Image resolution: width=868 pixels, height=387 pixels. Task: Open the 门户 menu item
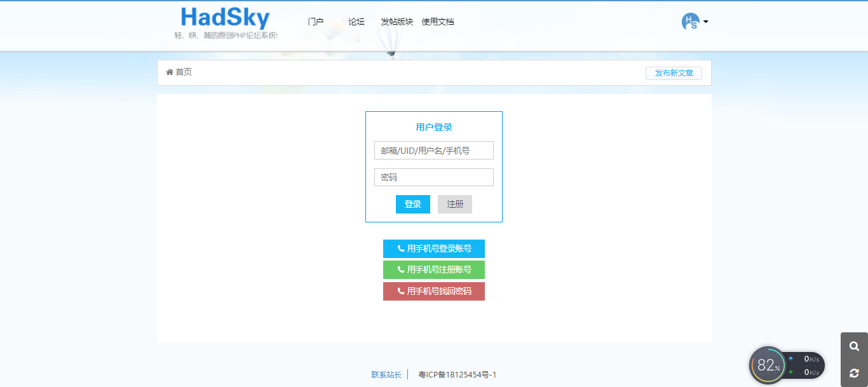316,22
